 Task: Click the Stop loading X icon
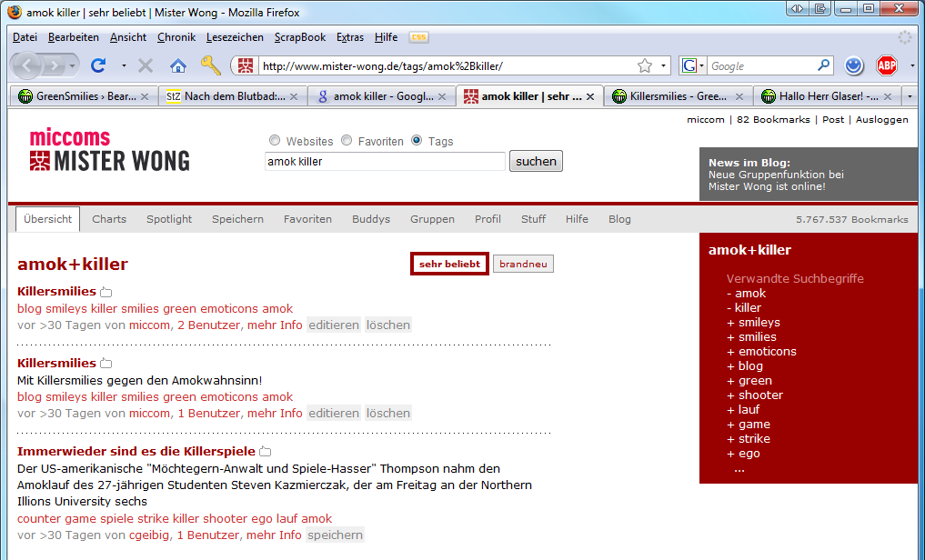pos(146,65)
